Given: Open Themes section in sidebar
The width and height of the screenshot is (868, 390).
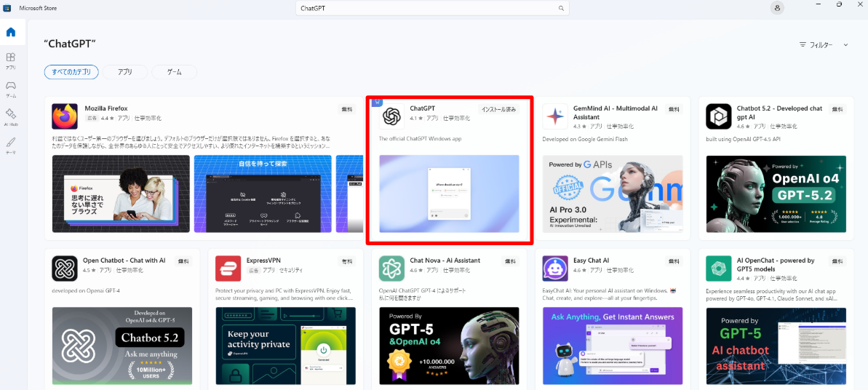Looking at the screenshot, I should (10, 146).
